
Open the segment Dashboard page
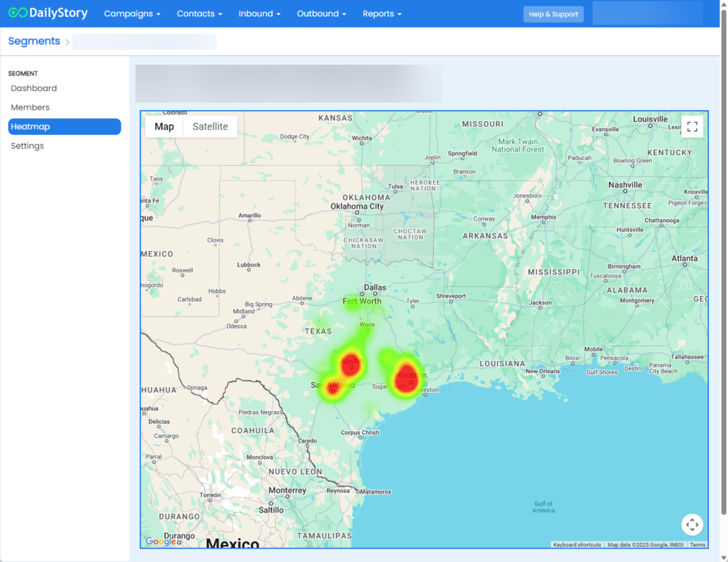(x=33, y=88)
